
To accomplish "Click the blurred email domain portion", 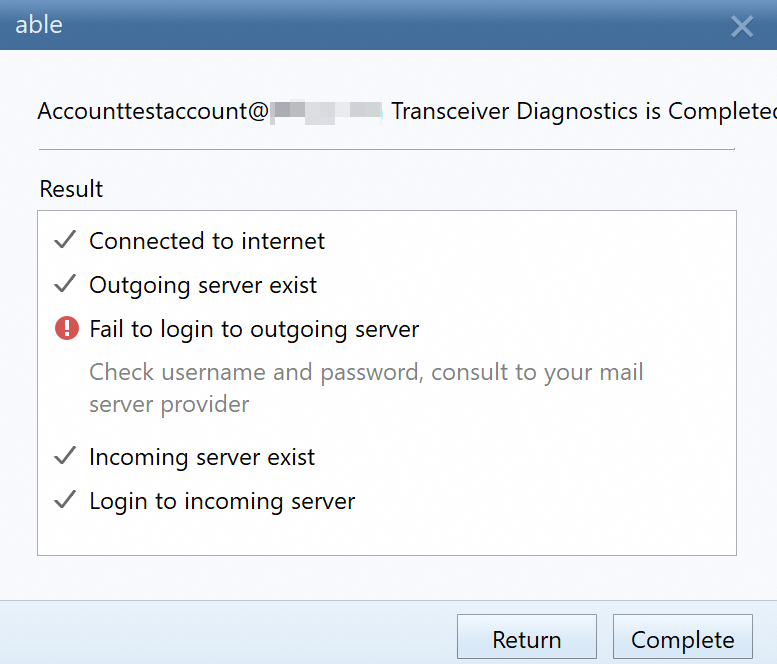I will click(326, 112).
